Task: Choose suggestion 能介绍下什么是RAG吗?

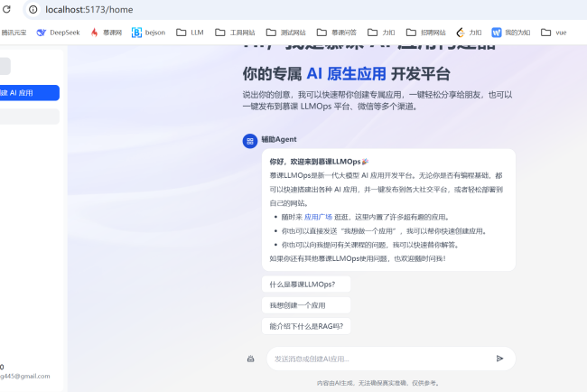Action: coord(306,326)
